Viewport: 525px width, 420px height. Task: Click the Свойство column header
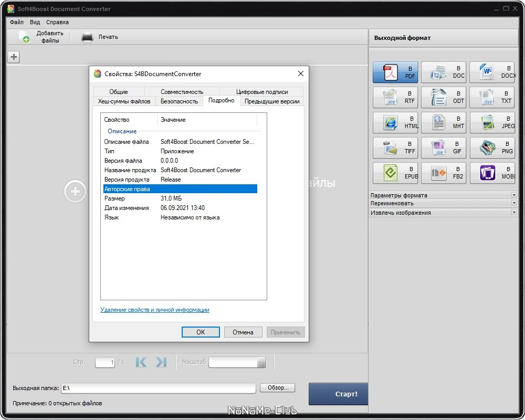click(x=129, y=120)
